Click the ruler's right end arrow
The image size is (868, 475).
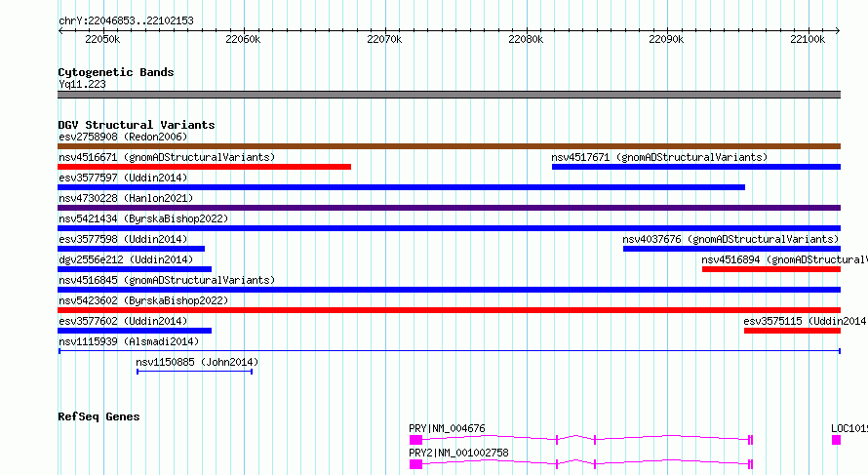(838, 30)
